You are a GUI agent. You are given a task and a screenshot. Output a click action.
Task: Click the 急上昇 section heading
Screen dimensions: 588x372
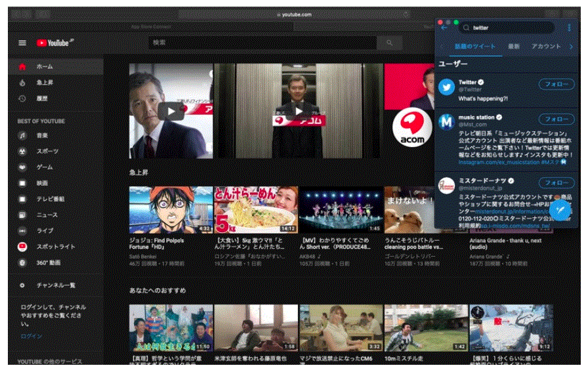[x=138, y=173]
